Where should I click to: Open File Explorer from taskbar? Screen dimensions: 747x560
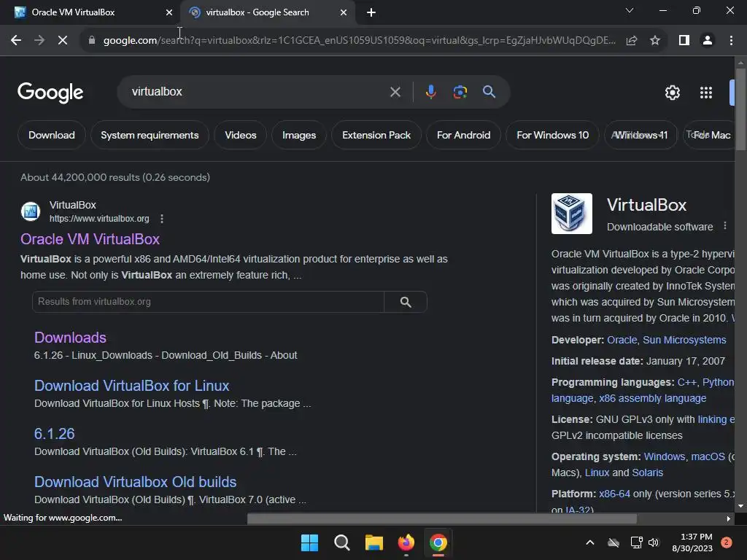(x=374, y=542)
